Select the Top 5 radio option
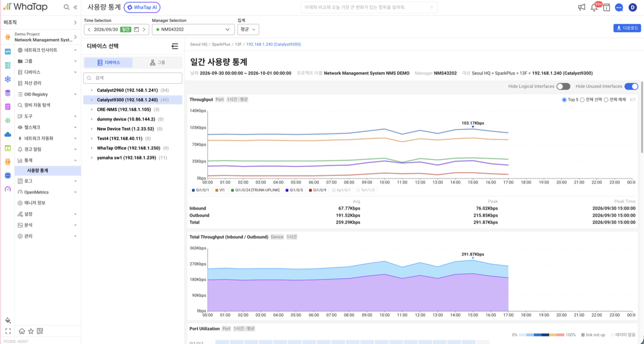The width and height of the screenshot is (644, 344). (564, 100)
